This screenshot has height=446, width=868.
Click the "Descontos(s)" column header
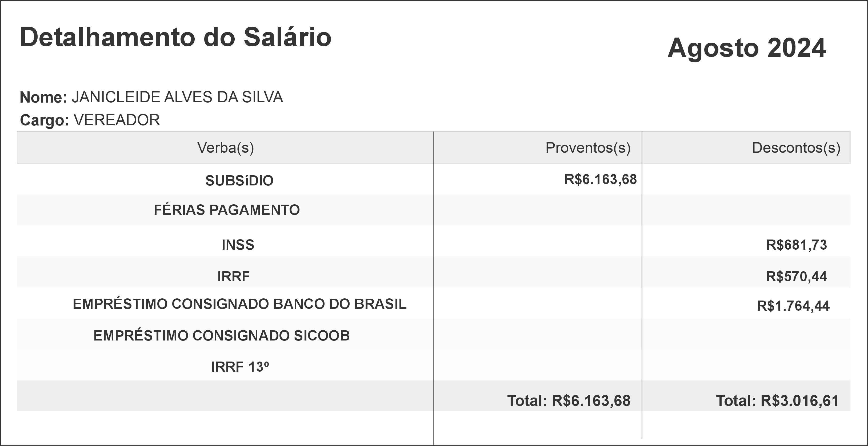pos(796,148)
